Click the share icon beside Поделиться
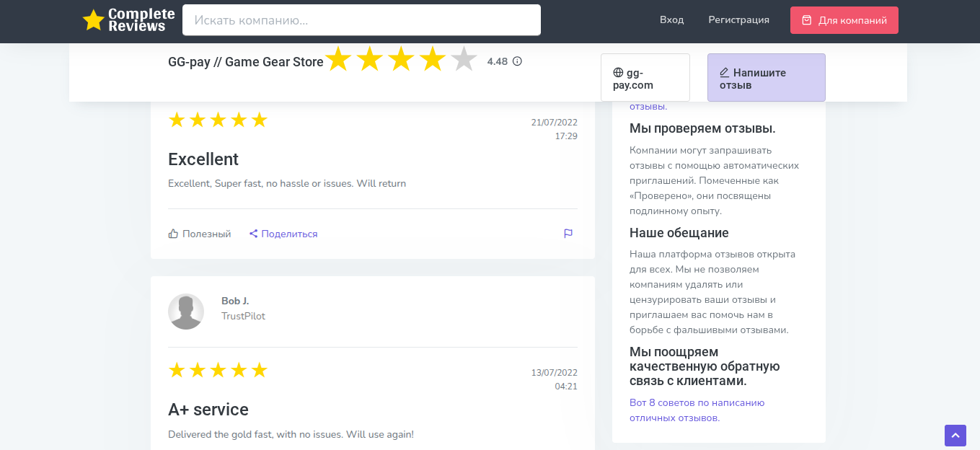Image resolution: width=980 pixels, height=450 pixels. tap(254, 234)
